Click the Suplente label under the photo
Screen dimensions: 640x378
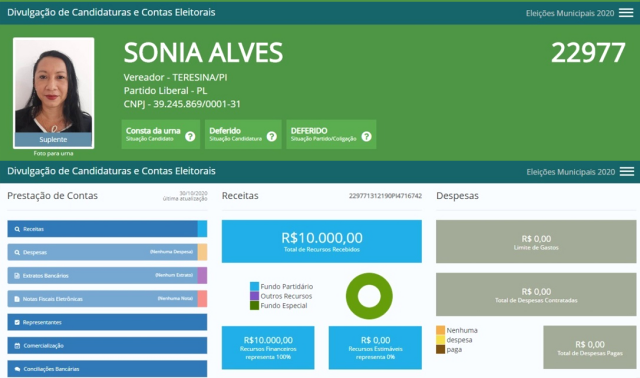(x=53, y=140)
